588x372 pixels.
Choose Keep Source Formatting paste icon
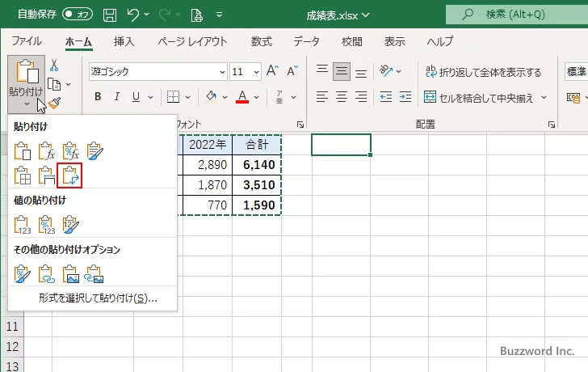94,151
